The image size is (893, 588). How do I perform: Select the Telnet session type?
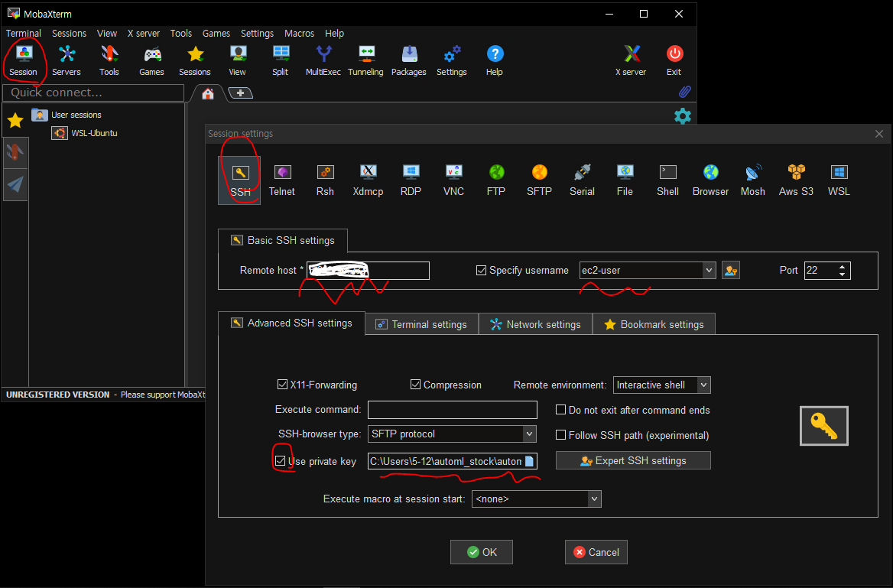coord(282,180)
